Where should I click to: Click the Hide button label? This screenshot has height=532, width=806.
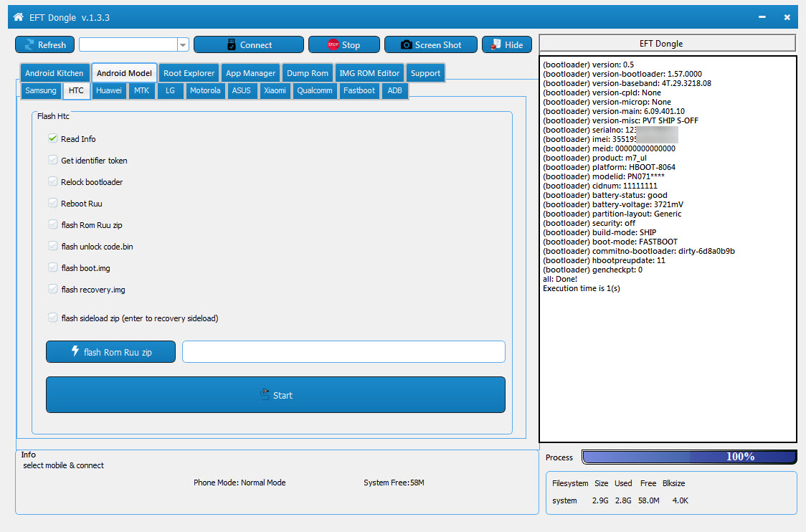[x=514, y=44]
